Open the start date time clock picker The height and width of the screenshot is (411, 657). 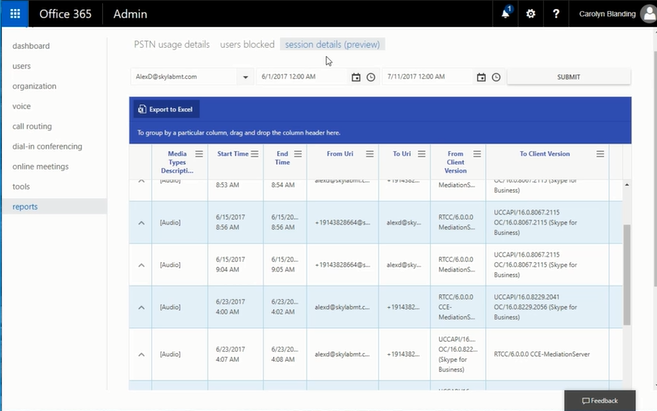(371, 77)
